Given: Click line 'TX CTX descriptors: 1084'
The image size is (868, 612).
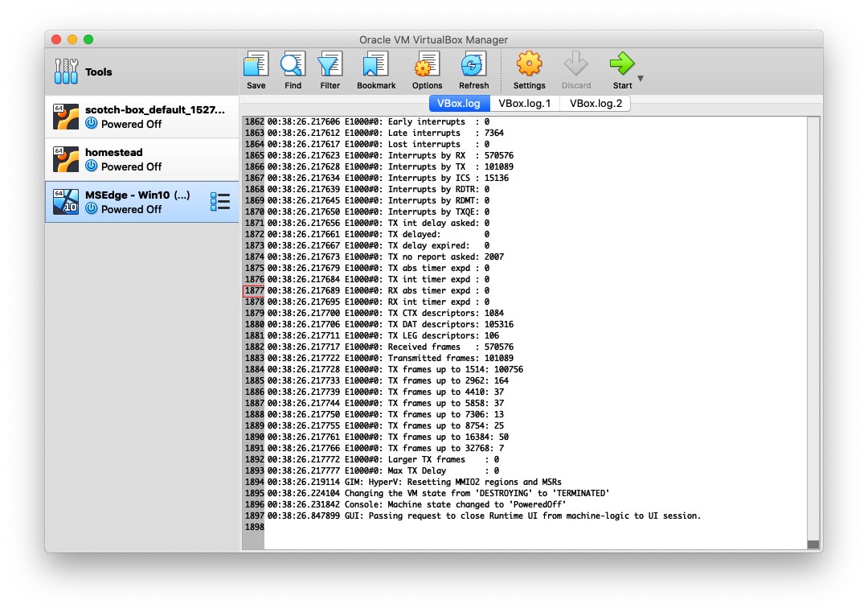Looking at the screenshot, I should [x=386, y=314].
